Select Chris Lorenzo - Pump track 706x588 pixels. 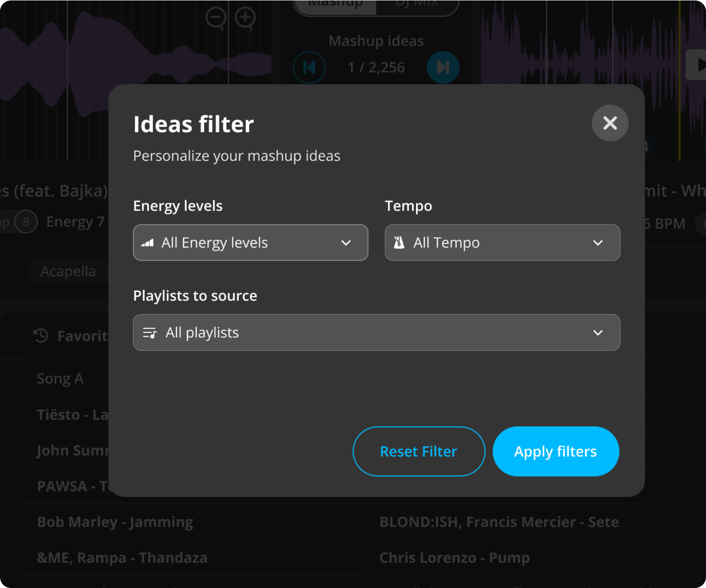(454, 558)
